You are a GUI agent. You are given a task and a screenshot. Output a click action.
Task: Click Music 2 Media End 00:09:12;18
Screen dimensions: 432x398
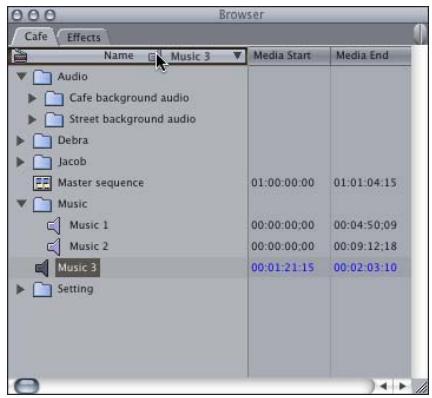pyautogui.click(x=365, y=247)
